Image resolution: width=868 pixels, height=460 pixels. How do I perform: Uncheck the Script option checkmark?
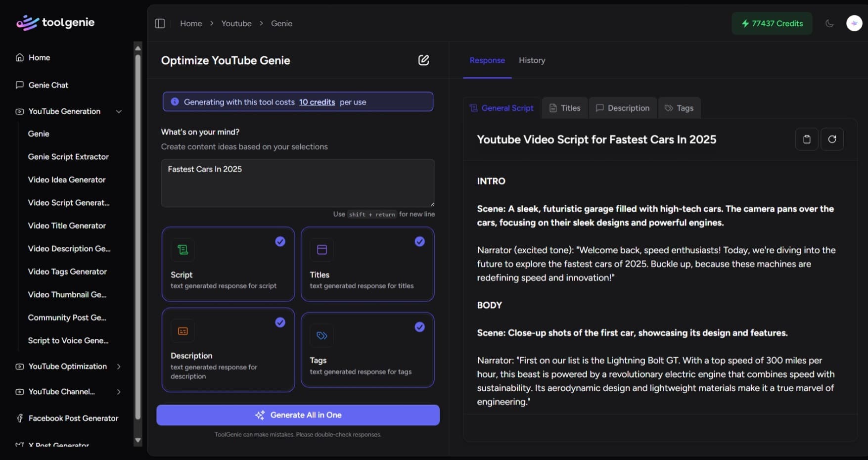point(280,241)
